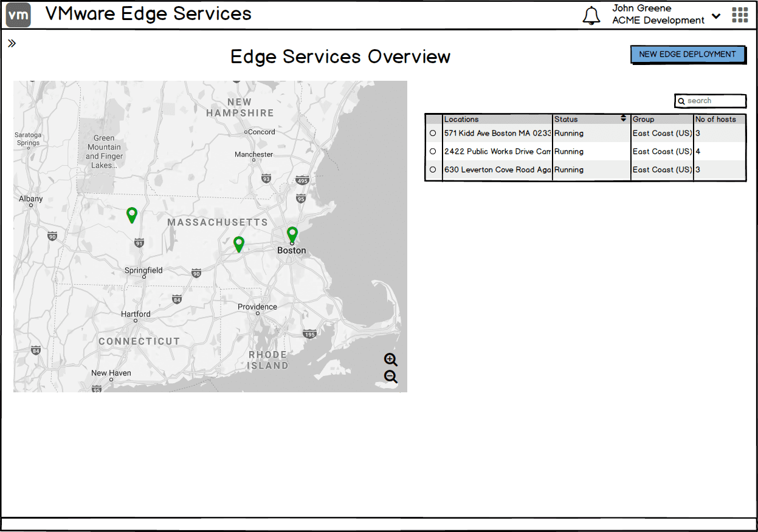Image resolution: width=758 pixels, height=532 pixels.
Task: Click the green pin between Springfield and Boston
Action: coord(239,244)
